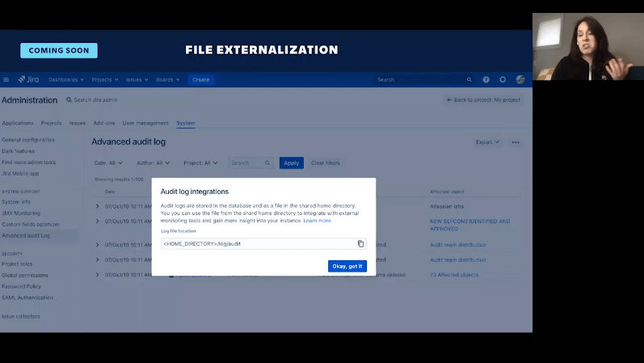Screen dimensions: 644x363
Task: Open the 73 Affected objects link
Action: coord(453,275)
